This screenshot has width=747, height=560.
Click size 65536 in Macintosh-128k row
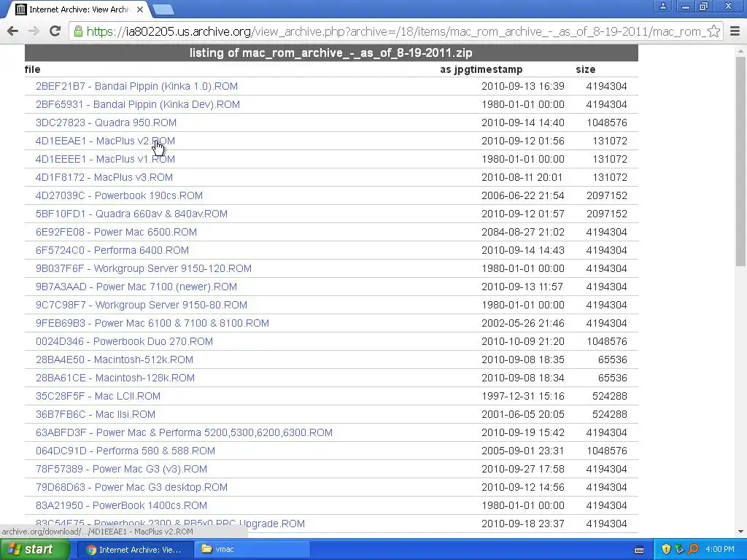[612, 378]
